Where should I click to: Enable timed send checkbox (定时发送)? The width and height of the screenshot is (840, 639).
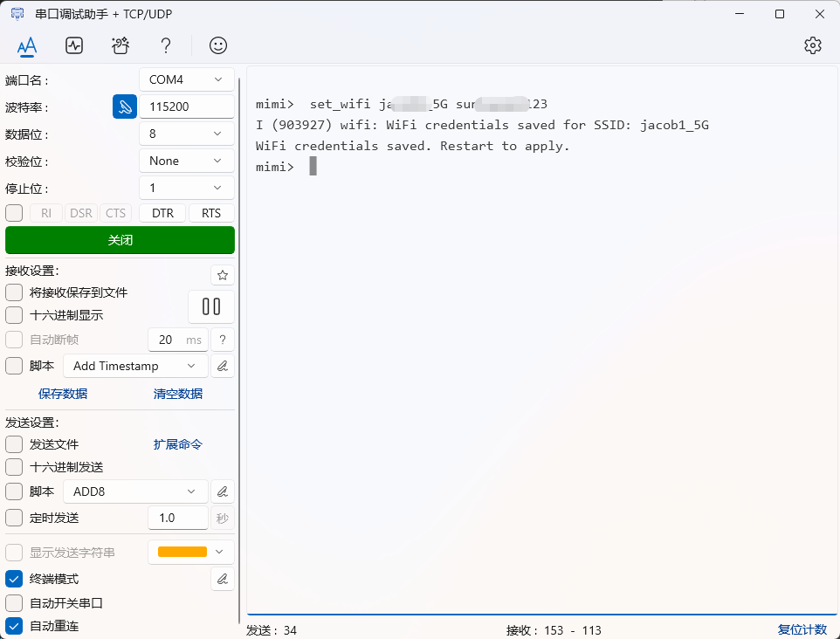(14, 518)
